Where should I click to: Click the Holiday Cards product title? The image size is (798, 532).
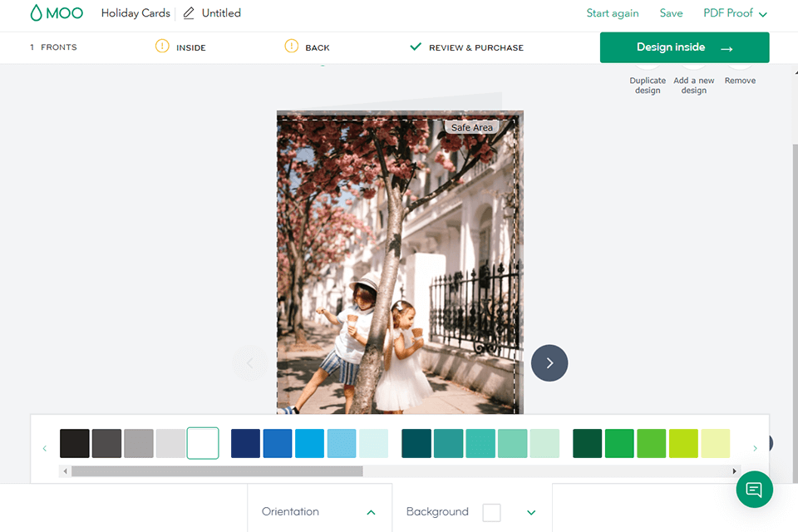tap(135, 13)
